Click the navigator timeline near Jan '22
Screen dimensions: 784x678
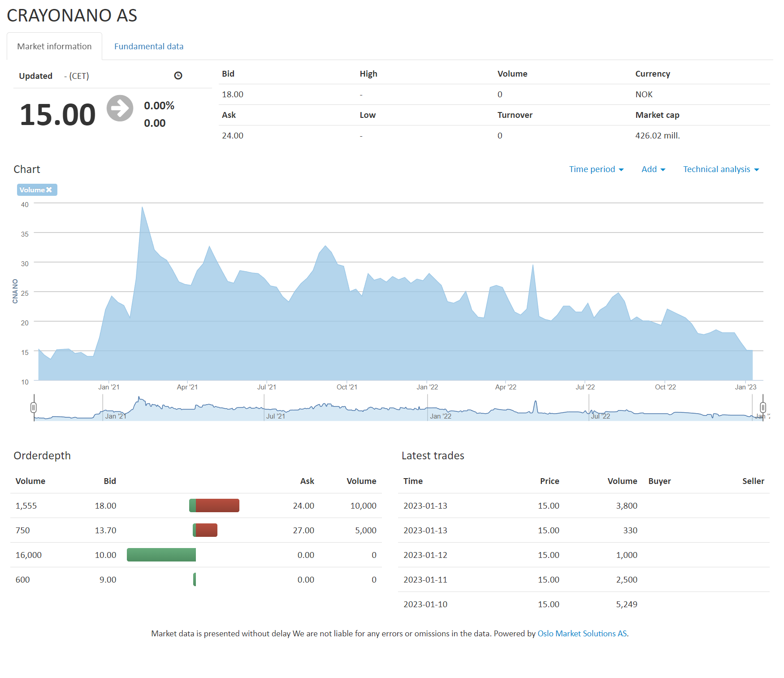[x=440, y=416]
